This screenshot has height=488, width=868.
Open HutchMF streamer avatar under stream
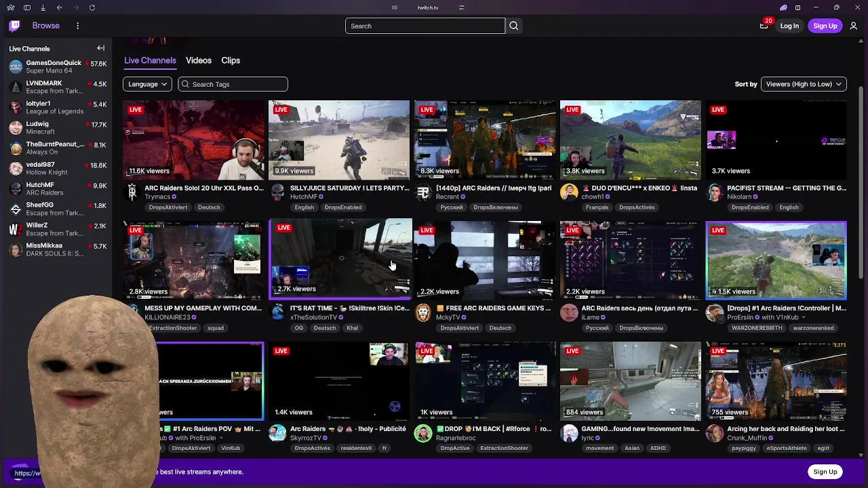[x=277, y=192]
